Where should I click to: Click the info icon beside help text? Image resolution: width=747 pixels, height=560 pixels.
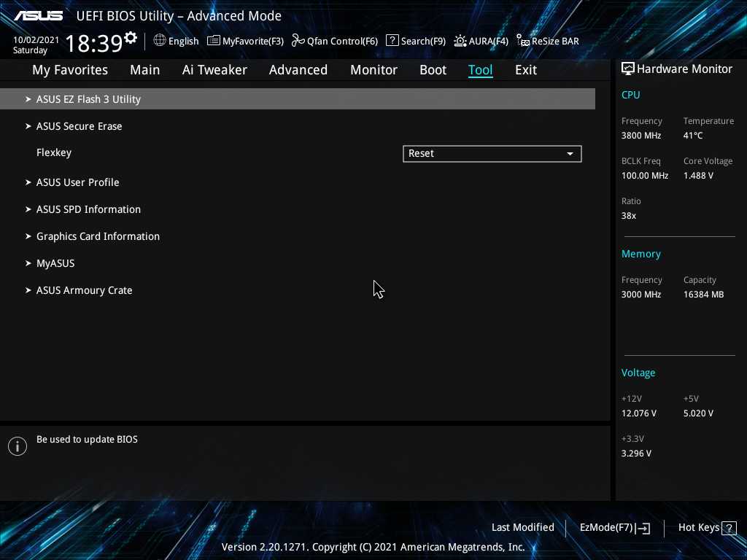[x=18, y=446]
